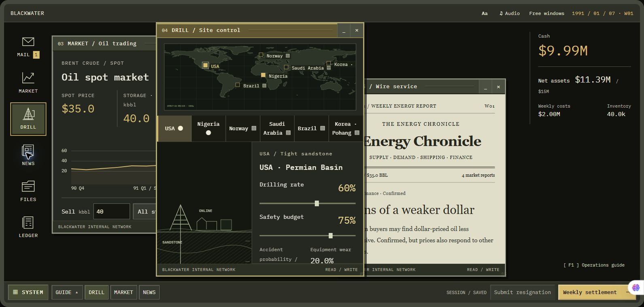Image resolution: width=644 pixels, height=307 pixels.
Task: Select the Korea Pohang site tab
Action: [x=346, y=128]
